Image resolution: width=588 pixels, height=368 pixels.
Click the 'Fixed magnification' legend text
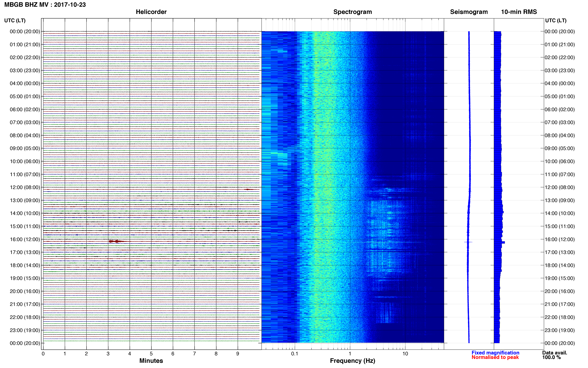click(495, 353)
